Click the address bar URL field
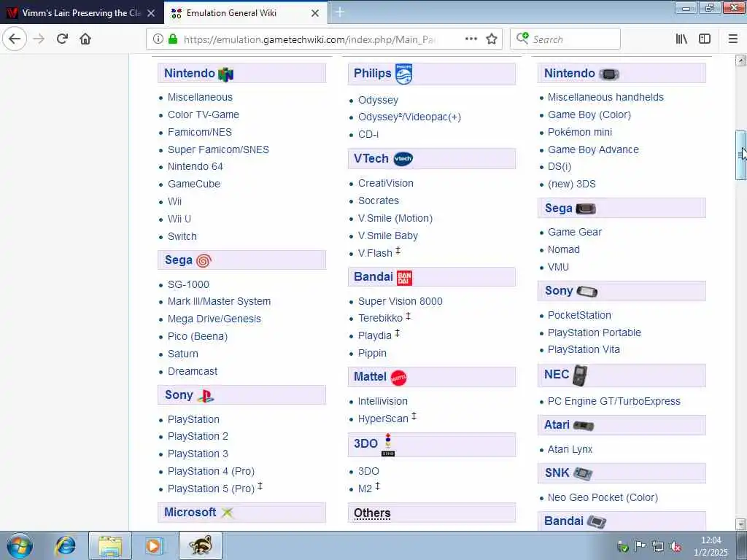Screen dimensions: 747x560 [309, 39]
